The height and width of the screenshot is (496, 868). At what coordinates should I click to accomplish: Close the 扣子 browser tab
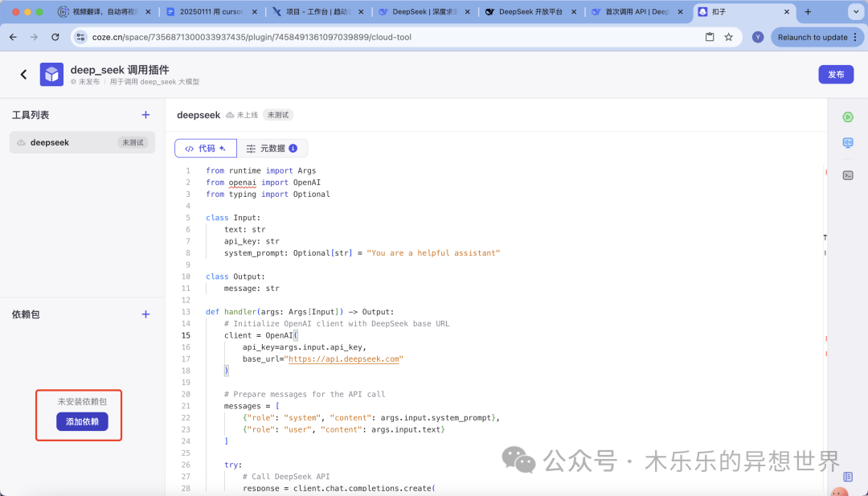[x=787, y=11]
